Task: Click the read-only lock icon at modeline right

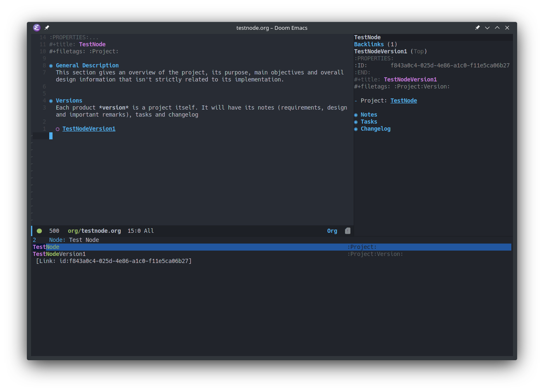Action: (347, 231)
